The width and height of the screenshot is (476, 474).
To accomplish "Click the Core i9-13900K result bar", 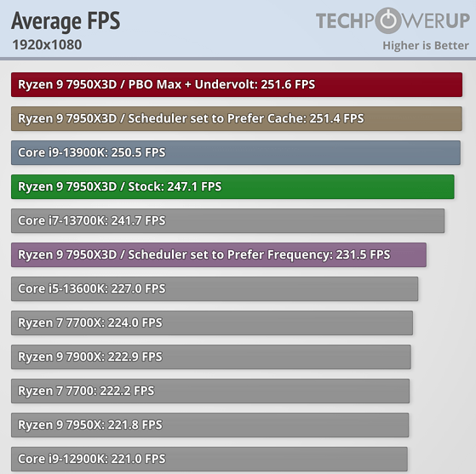I will pyautogui.click(x=236, y=152).
